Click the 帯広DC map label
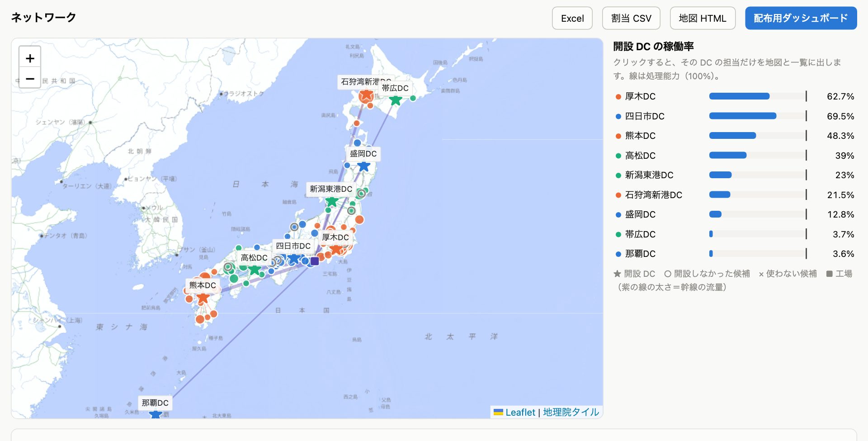 coord(395,88)
